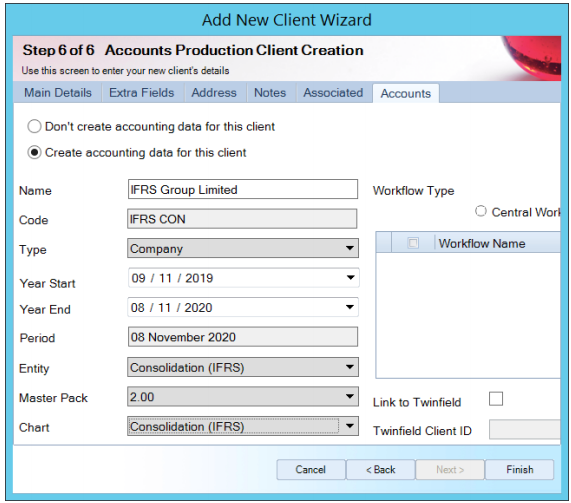The width and height of the screenshot is (571, 503).
Task: Click the day value 09 in Year Start
Action: coord(138,278)
